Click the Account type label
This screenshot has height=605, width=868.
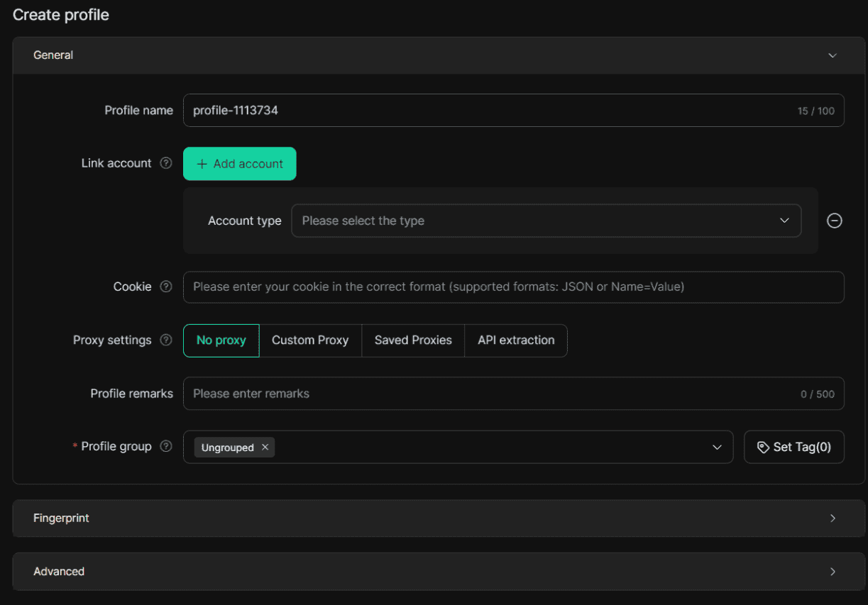tap(245, 221)
